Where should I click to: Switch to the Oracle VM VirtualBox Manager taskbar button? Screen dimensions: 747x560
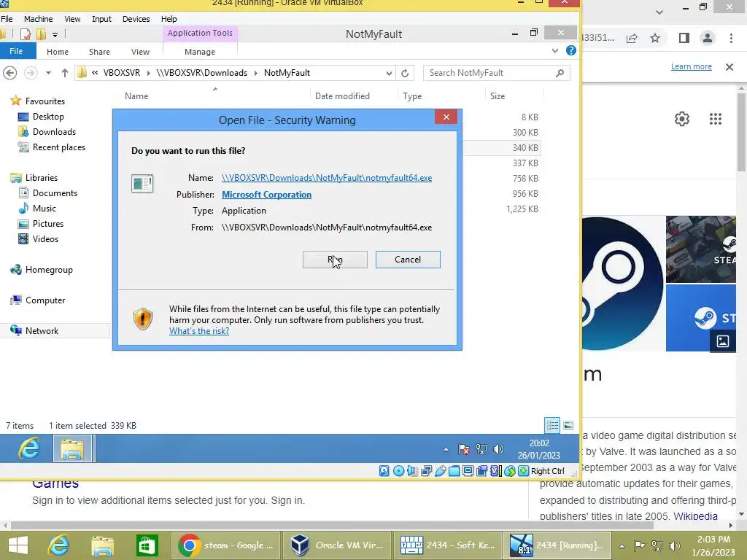coord(337,545)
